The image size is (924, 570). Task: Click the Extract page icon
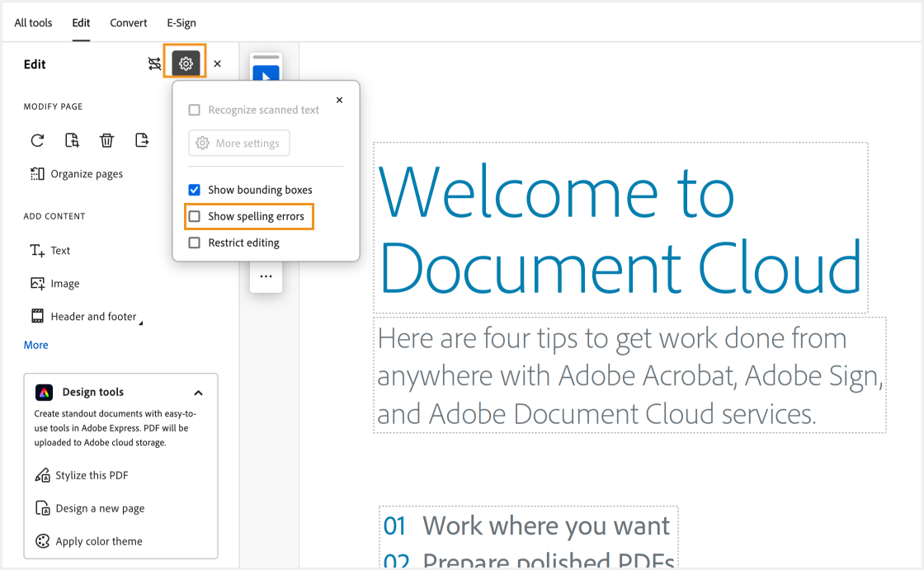141,140
